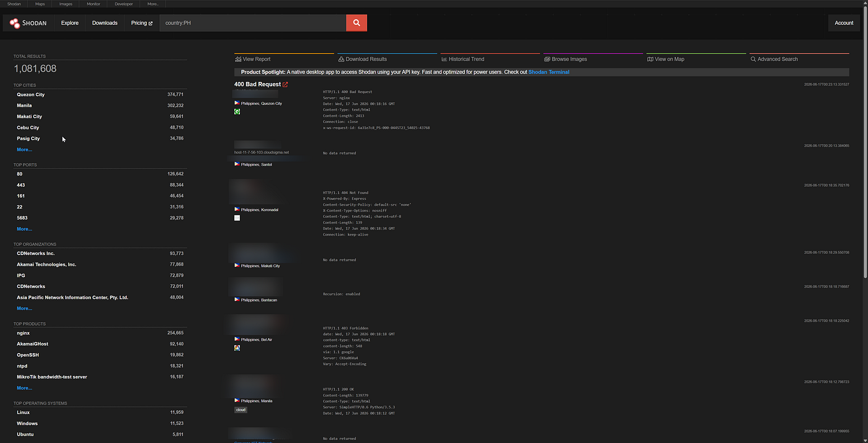Click external-link icon beside Pricing
Screen dimensions: 868x443
pos(151,23)
